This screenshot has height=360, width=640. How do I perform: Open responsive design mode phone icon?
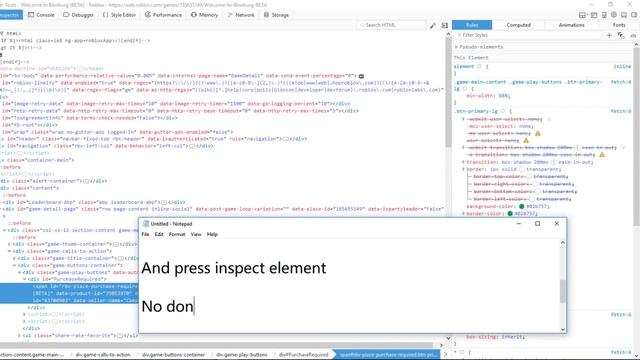coord(604,15)
